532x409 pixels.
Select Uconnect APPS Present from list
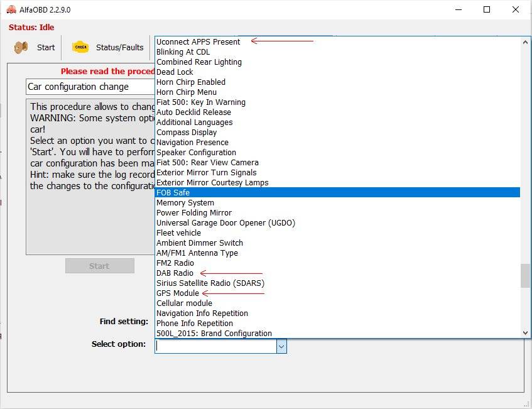tap(337, 41)
